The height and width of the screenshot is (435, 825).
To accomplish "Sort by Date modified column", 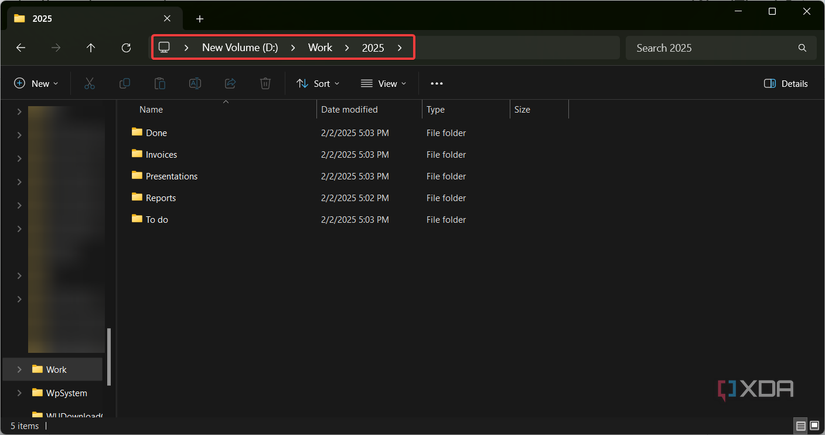I will (349, 109).
